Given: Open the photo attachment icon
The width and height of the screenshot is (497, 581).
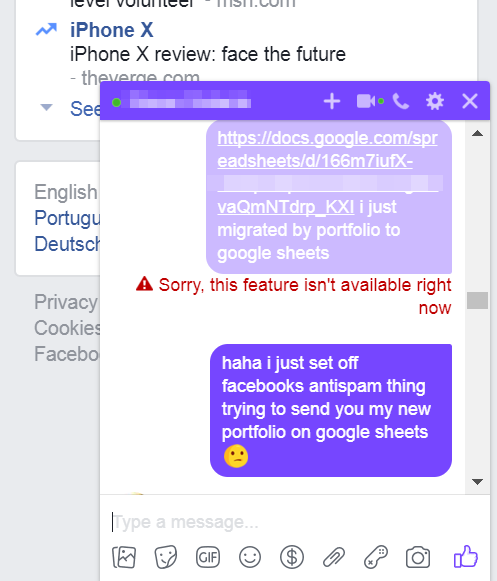Looking at the screenshot, I should pyautogui.click(x=124, y=557).
